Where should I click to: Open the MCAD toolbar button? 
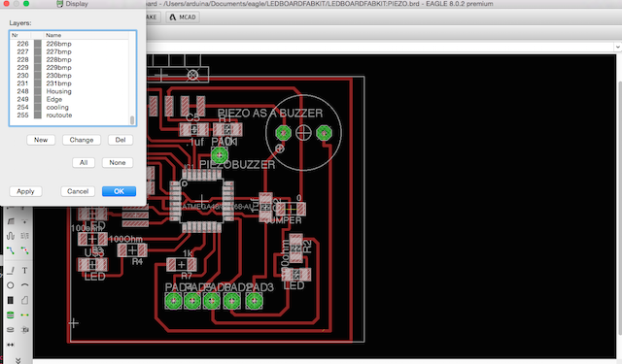pyautogui.click(x=183, y=17)
